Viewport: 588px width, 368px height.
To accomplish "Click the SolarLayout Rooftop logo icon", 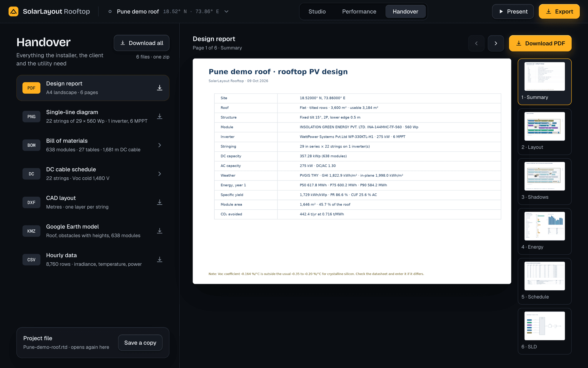I will coord(13,11).
